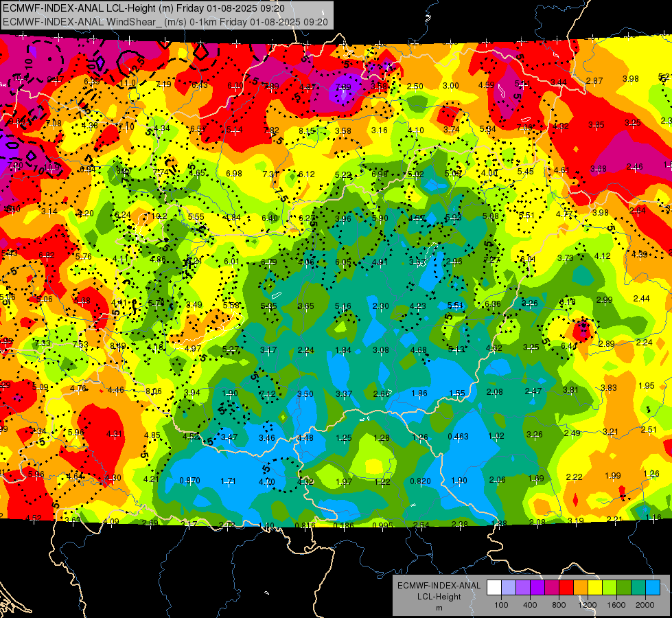This screenshot has height=618, width=672.
Task: Click the red legend swatch
Action: (566, 588)
